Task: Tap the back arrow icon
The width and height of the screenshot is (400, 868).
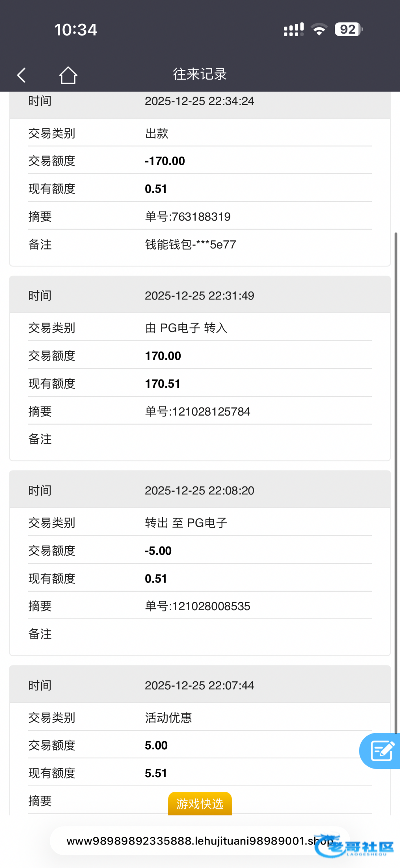Action: [22, 75]
